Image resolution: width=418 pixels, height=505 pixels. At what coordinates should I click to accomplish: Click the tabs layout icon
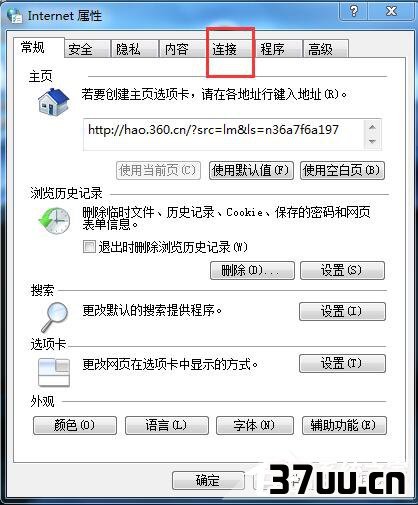pos(54,372)
